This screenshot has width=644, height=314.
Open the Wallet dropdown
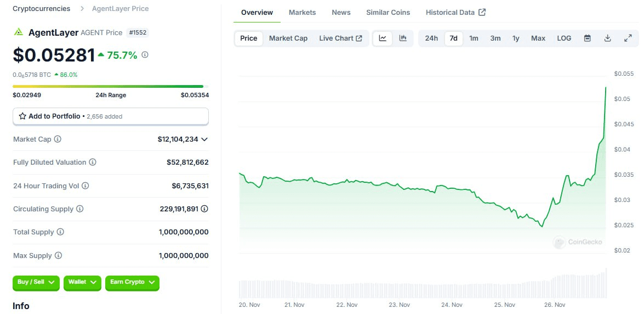[x=82, y=283]
